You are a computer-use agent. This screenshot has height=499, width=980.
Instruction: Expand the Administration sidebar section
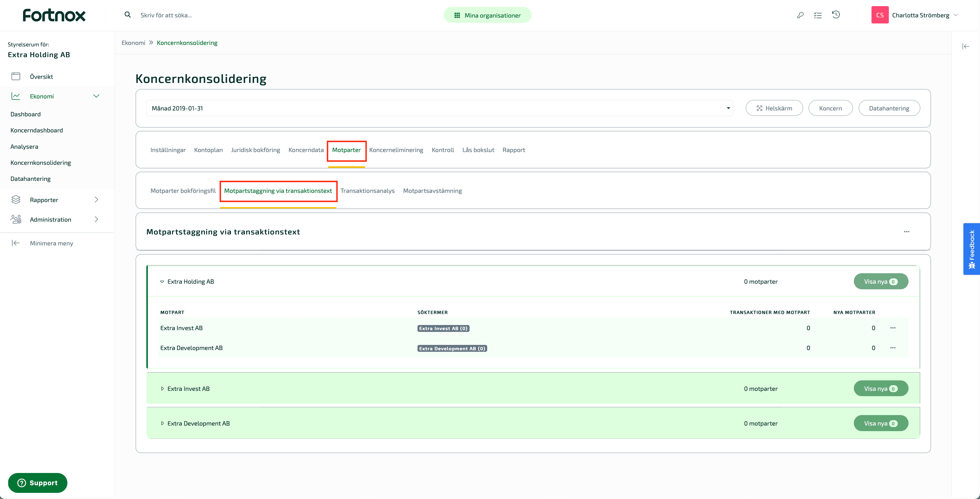(96, 219)
